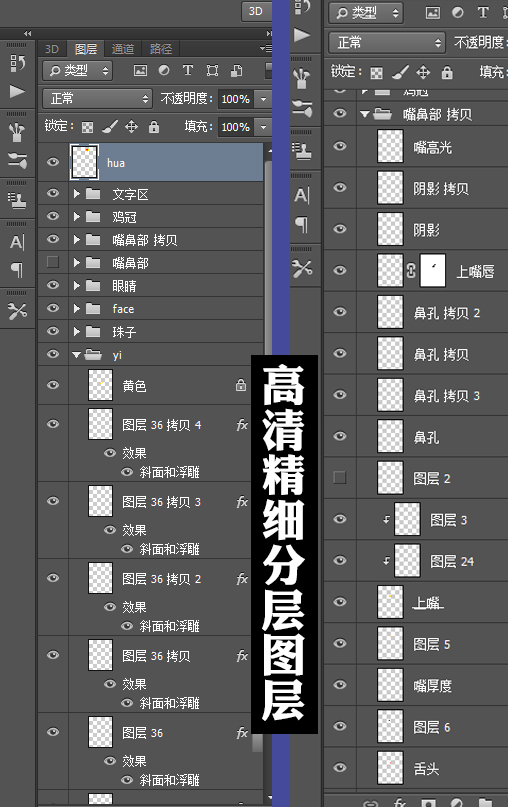Lock position icon in left panel

click(131, 126)
